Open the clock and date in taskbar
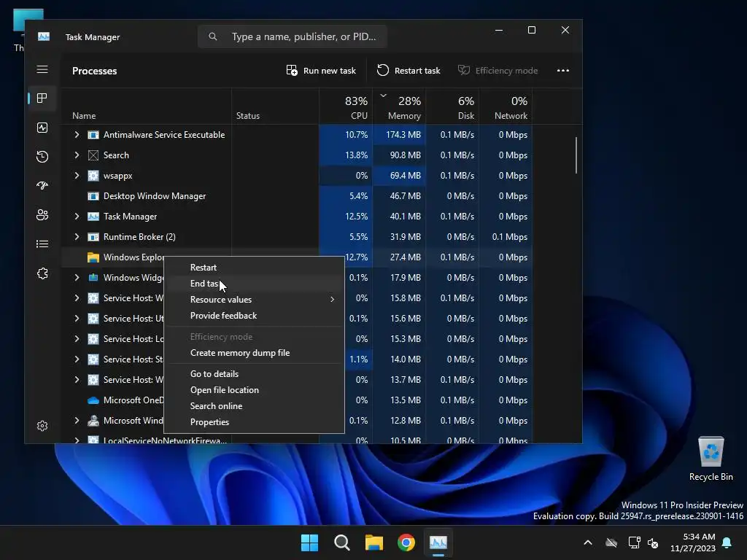The width and height of the screenshot is (747, 560). (693, 542)
